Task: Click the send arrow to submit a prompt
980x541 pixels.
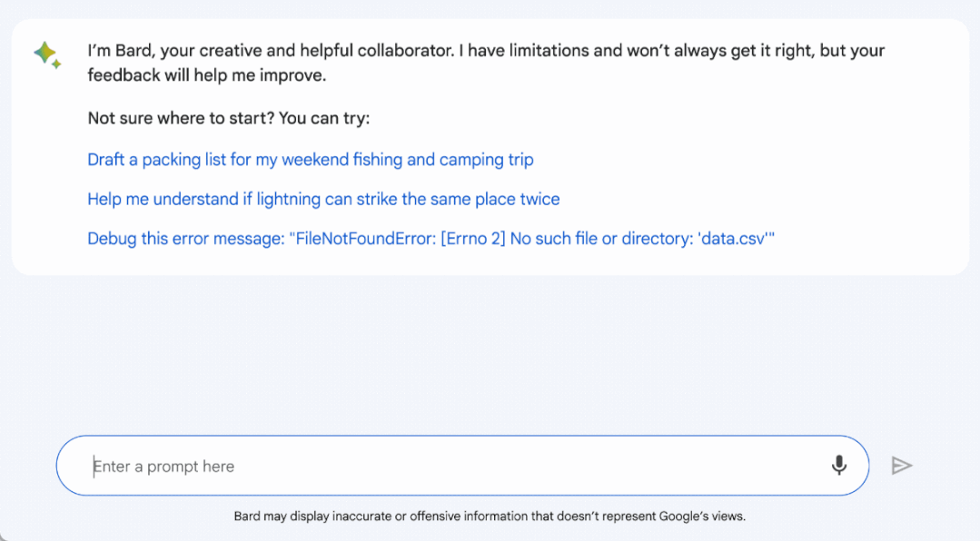Action: point(902,465)
